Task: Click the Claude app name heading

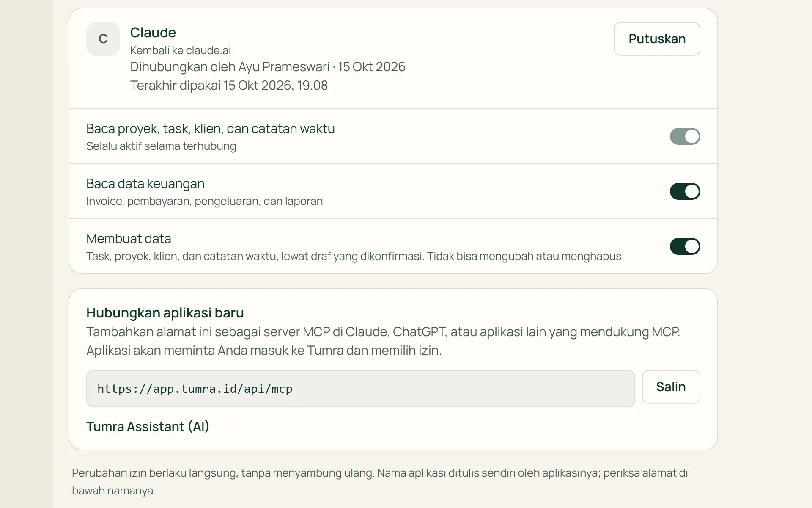Action: [x=153, y=33]
